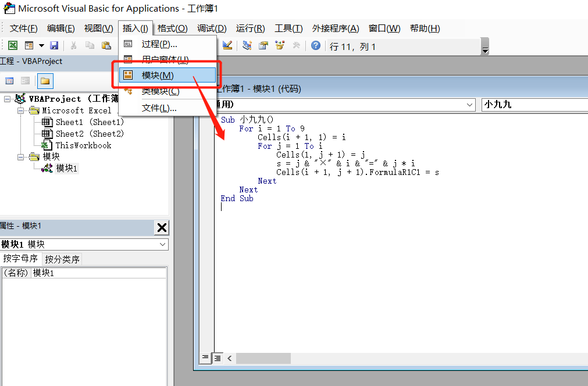Image resolution: width=588 pixels, height=386 pixels.
Task: Click the FormulaR1C1 code line
Action: click(x=358, y=173)
